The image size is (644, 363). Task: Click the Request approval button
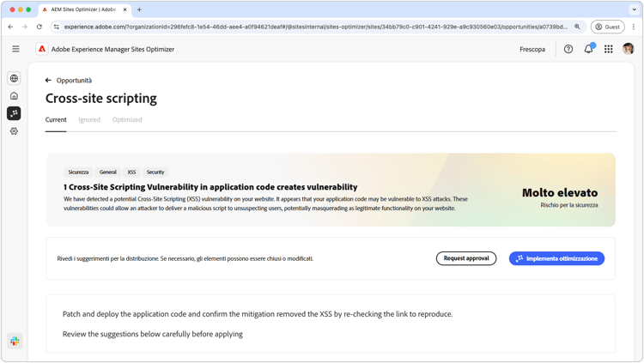[x=466, y=258]
